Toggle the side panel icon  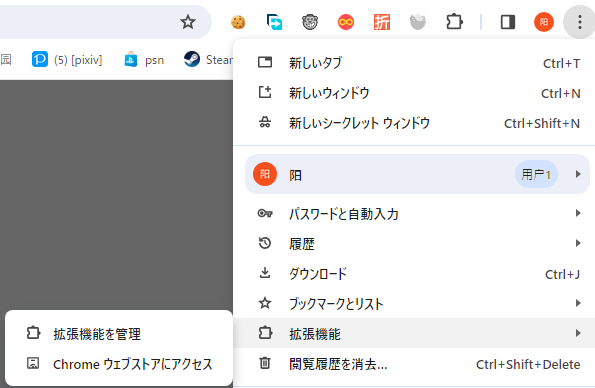(508, 22)
